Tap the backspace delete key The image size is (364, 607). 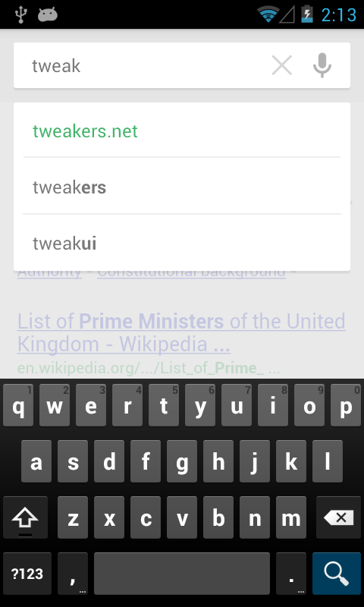[338, 517]
